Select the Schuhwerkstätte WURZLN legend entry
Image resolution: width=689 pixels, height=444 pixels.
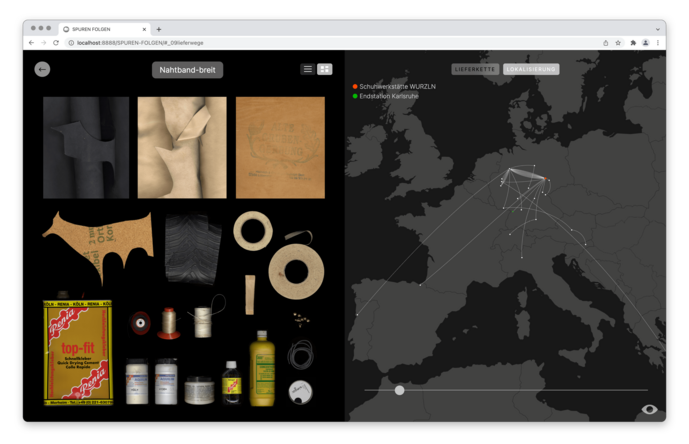point(397,87)
